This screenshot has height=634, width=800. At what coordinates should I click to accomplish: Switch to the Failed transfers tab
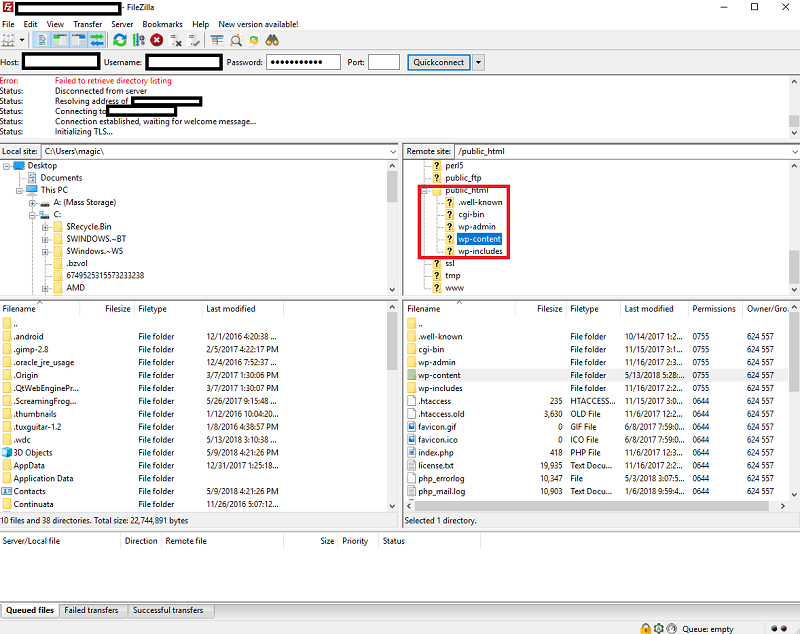[x=91, y=610]
